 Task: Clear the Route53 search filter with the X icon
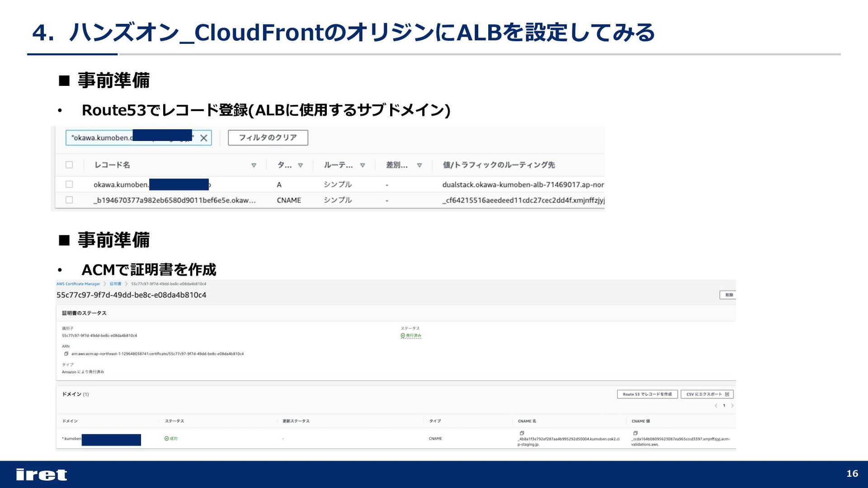204,138
